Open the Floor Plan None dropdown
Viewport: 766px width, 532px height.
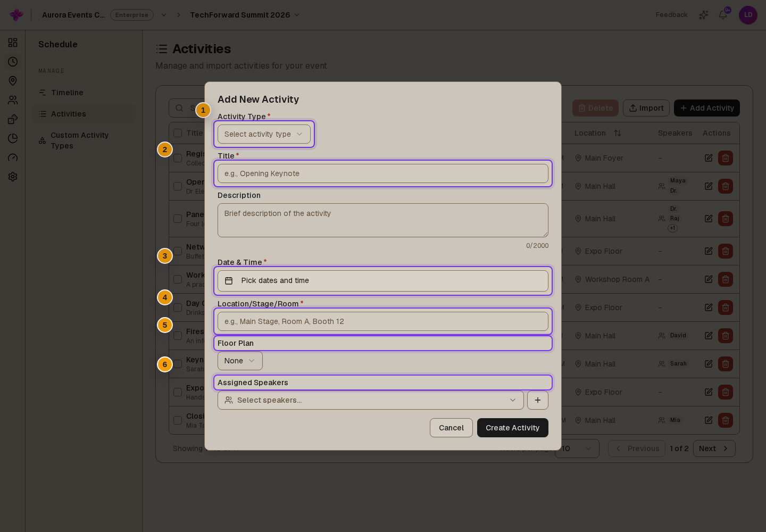click(x=240, y=361)
